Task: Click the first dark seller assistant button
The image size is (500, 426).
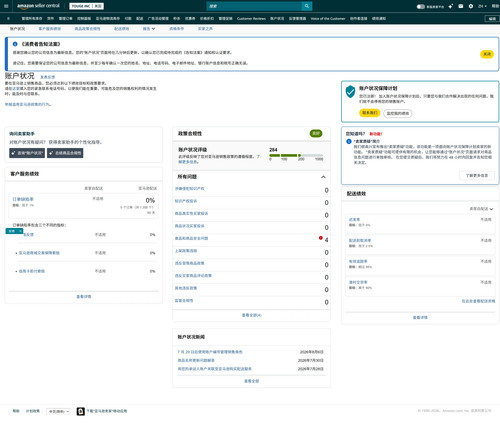Action: [27, 153]
